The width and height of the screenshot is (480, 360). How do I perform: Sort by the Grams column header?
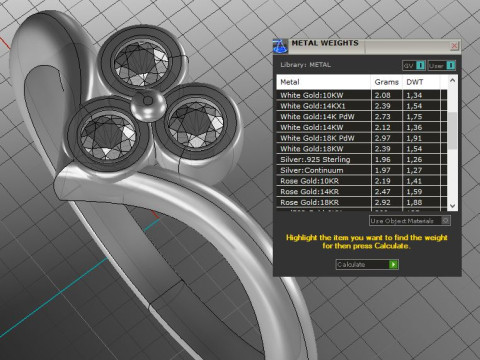[x=387, y=82]
